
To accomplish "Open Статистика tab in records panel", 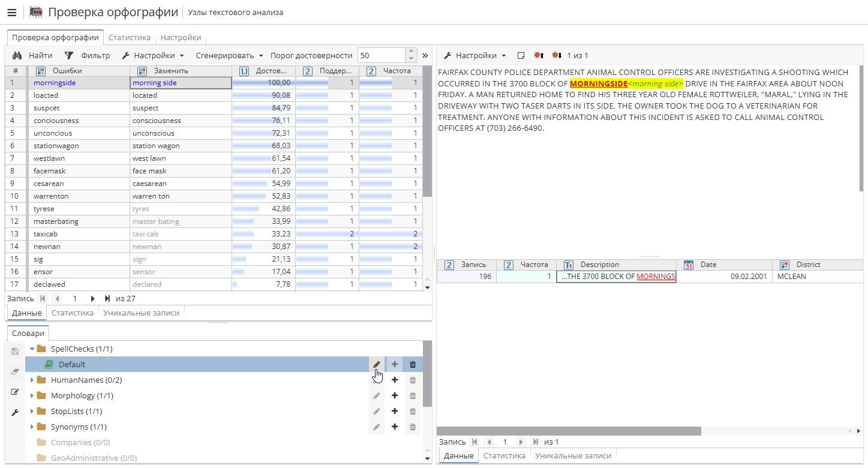I will tap(504, 455).
